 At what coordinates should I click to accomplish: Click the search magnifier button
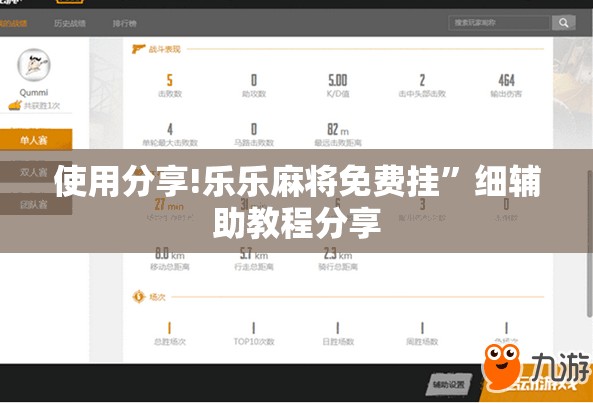pyautogui.click(x=564, y=23)
